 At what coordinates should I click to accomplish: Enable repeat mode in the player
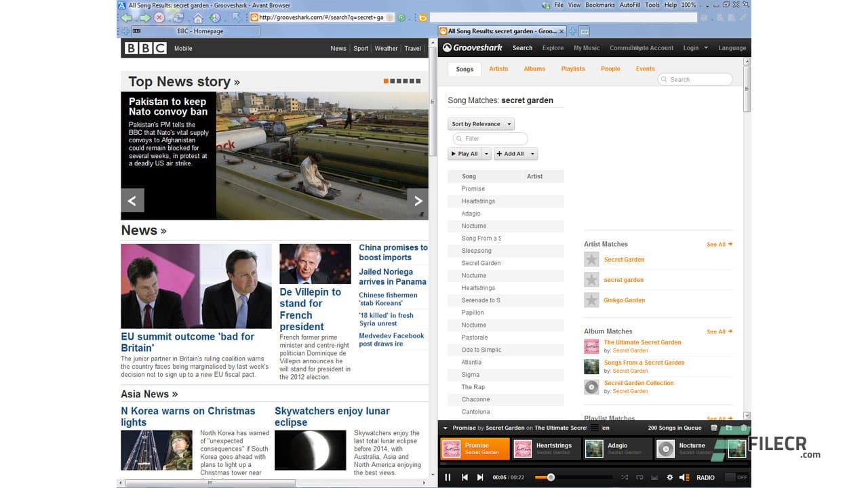point(640,478)
